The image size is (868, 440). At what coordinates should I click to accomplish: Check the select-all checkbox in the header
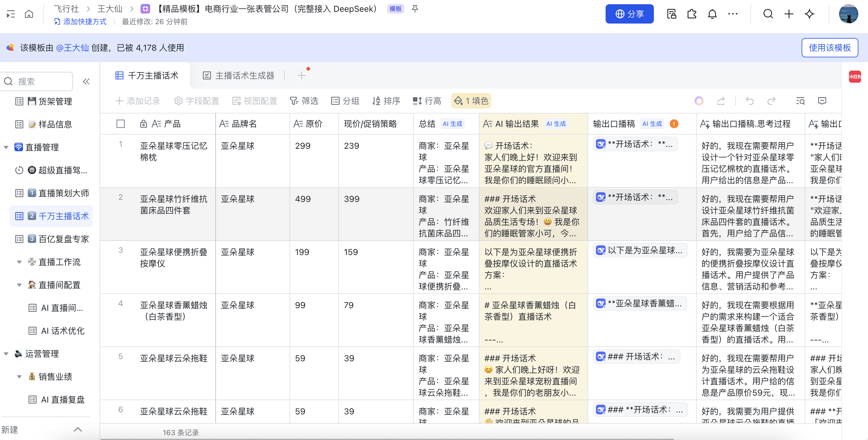[x=121, y=124]
